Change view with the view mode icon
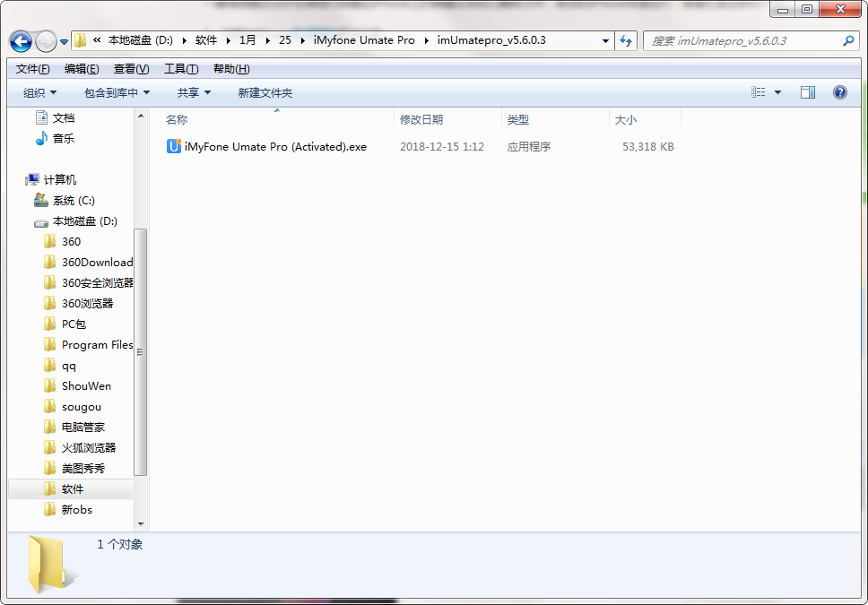Image resolution: width=868 pixels, height=605 pixels. coord(759,92)
